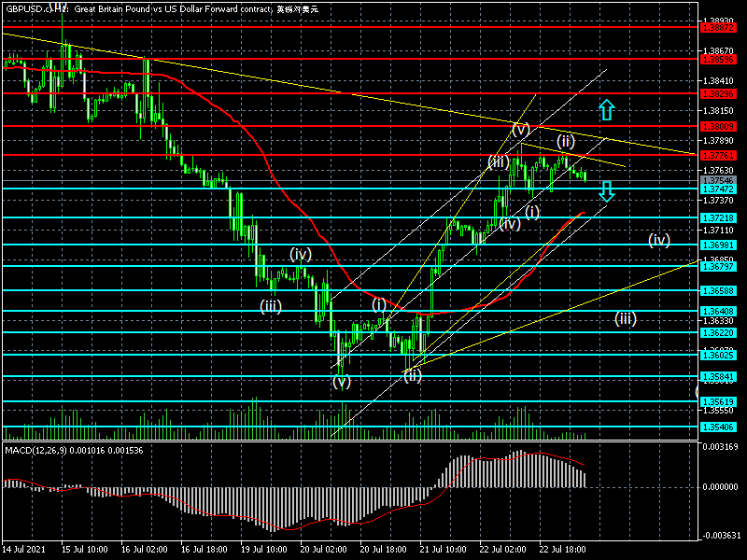This screenshot has width=747, height=560.
Task: Select the (i) wave label below 1.37370
Action: [x=532, y=212]
